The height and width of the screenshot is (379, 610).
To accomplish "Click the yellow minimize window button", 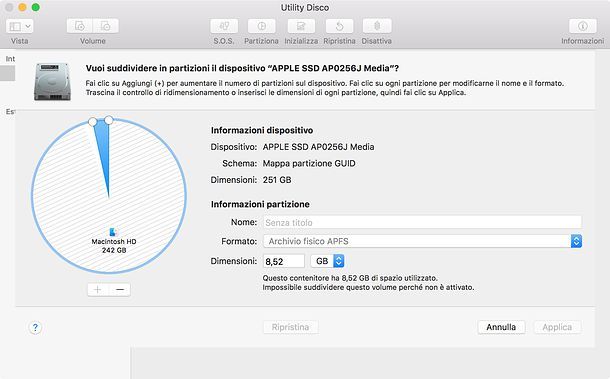I will [23, 7].
